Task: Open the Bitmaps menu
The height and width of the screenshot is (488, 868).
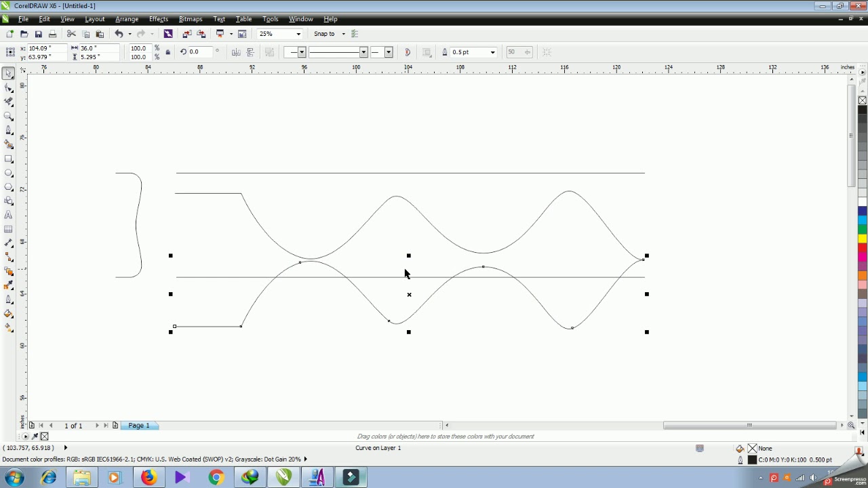Action: click(x=191, y=19)
